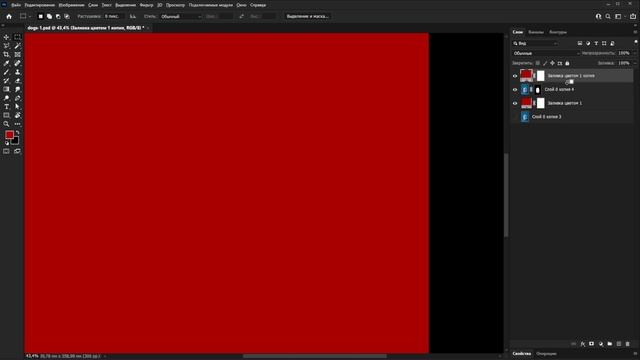Show the hidden bottom layer
The height and width of the screenshot is (360, 640).
(x=515, y=117)
